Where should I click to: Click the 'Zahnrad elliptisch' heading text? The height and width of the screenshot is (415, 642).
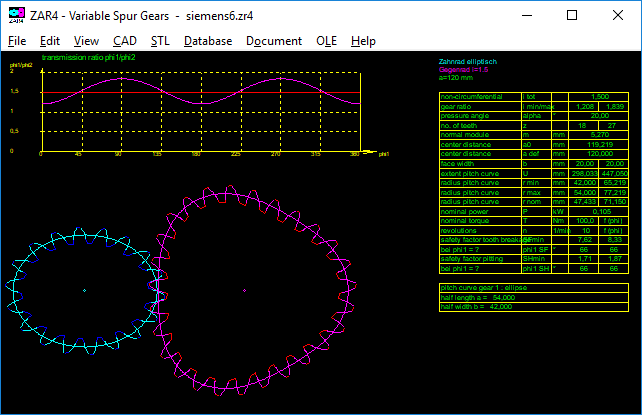point(467,62)
